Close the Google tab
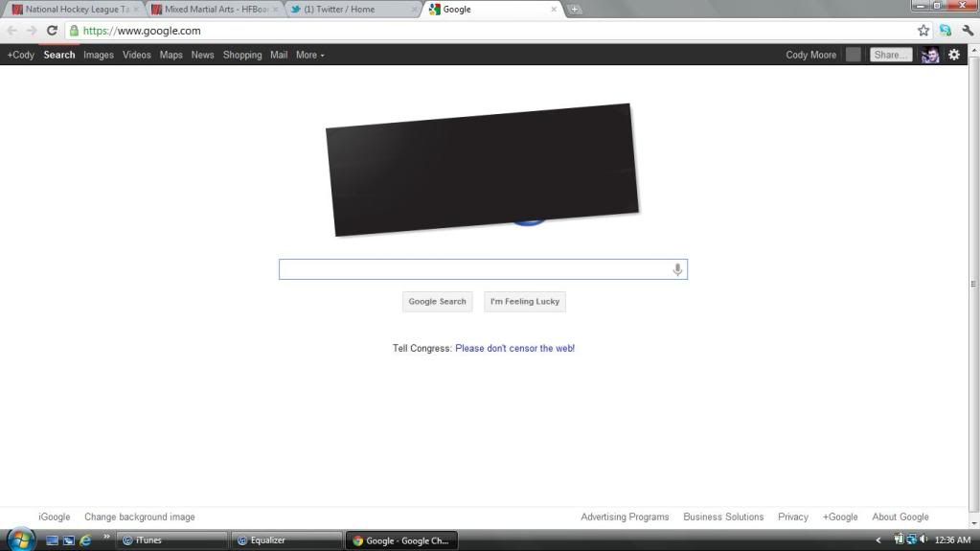Image resolution: width=980 pixels, height=551 pixels. coord(553,10)
